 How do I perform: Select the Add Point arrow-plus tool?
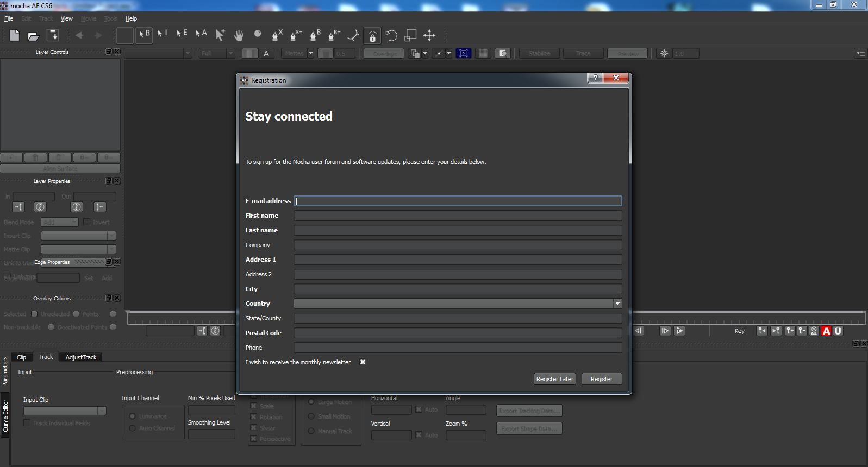tap(220, 35)
